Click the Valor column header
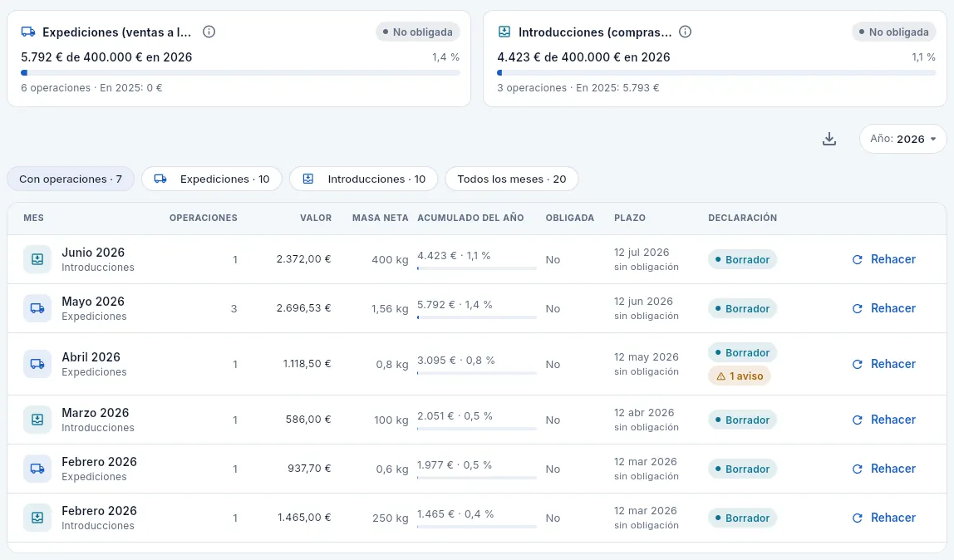Viewport: 954px width, 560px height. pyautogui.click(x=316, y=218)
